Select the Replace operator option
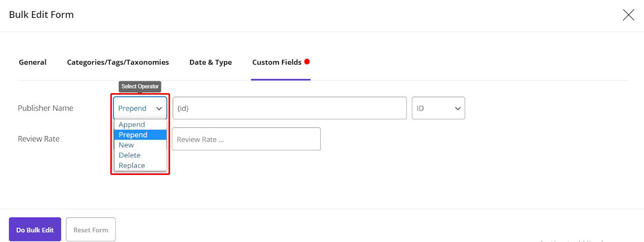The height and width of the screenshot is (242, 644). (132, 166)
